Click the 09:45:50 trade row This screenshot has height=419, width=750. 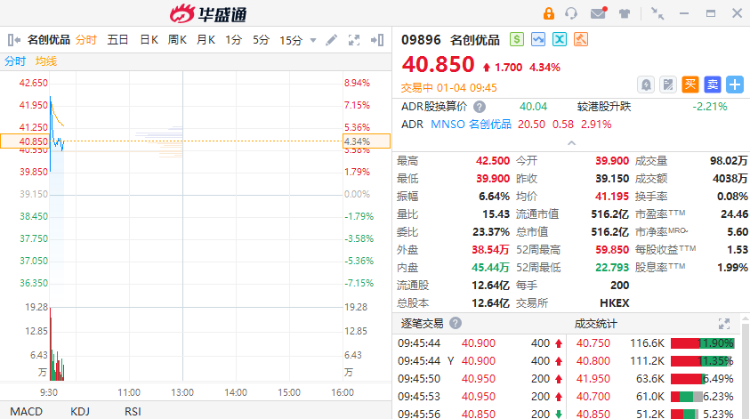click(480, 379)
